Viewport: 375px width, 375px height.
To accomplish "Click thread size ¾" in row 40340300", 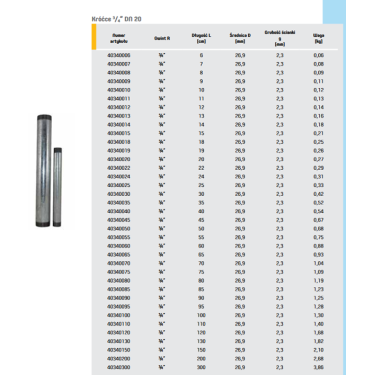I will (162, 367).
